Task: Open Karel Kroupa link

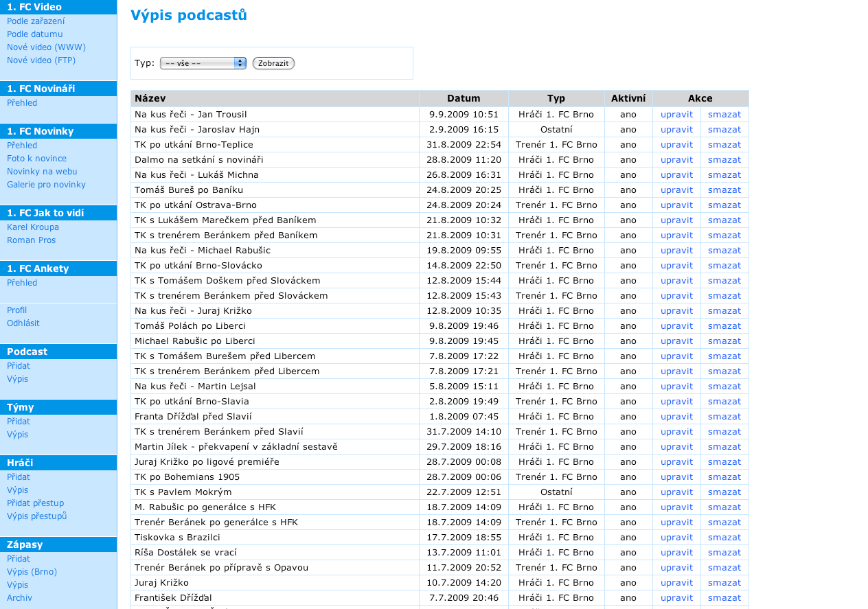Action: (33, 227)
